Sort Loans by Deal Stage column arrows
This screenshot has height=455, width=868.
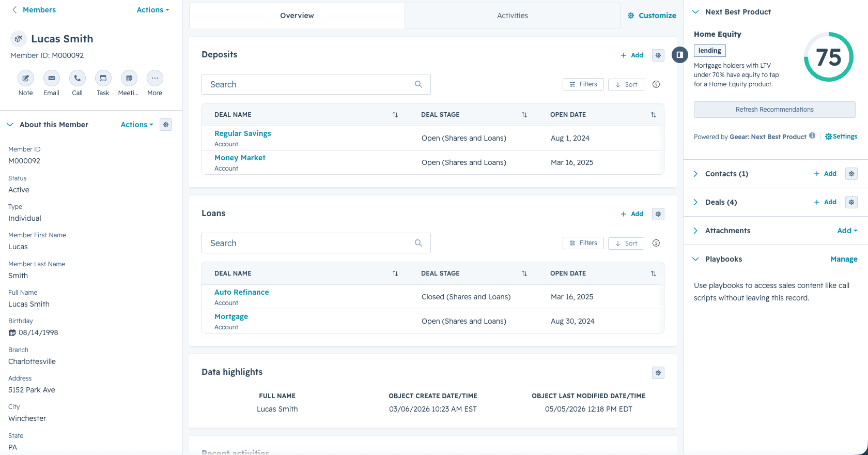[524, 274]
